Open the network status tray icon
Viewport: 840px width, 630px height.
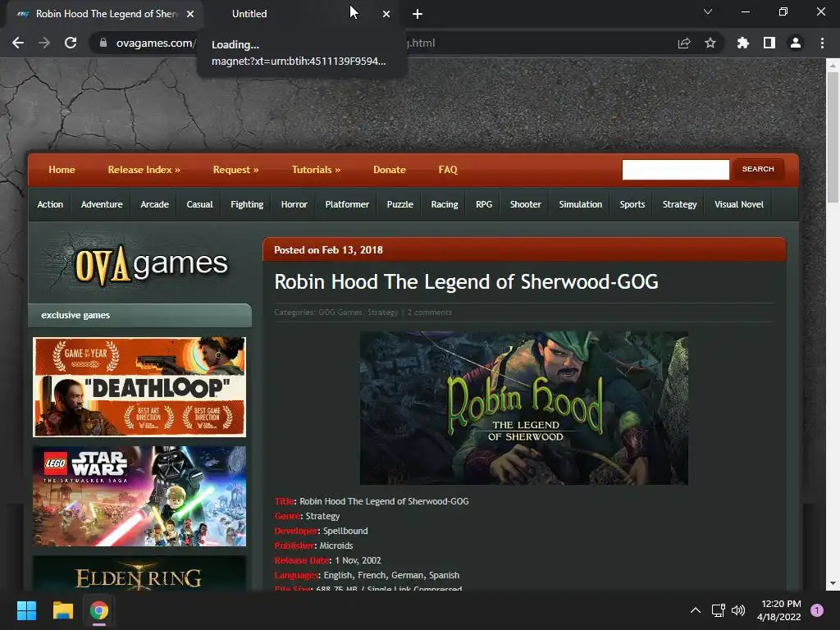tap(718, 610)
